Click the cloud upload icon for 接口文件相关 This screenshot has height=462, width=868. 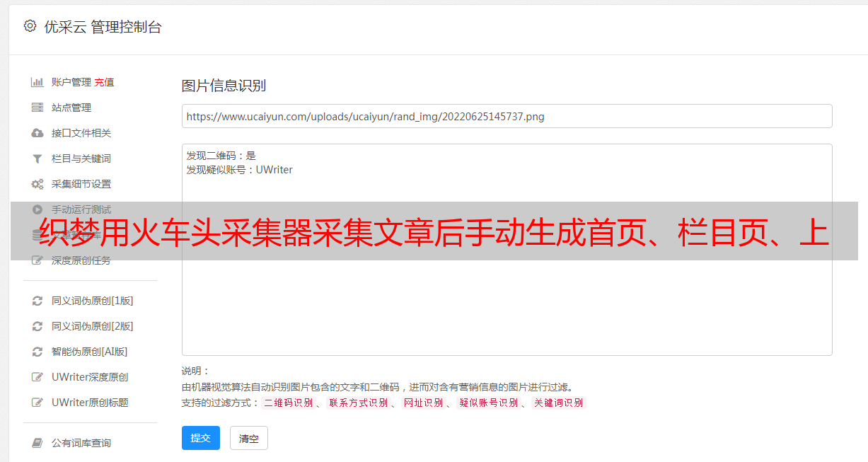click(x=37, y=133)
